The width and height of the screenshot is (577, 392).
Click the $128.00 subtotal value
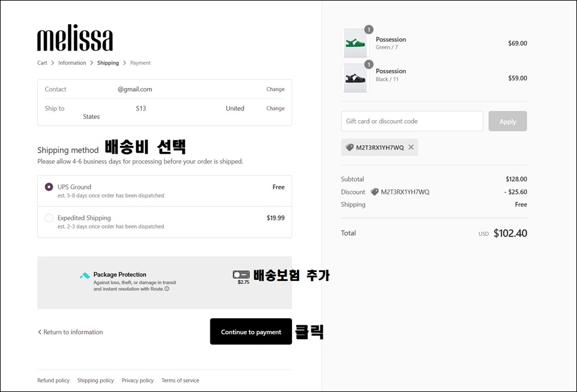[x=516, y=179]
